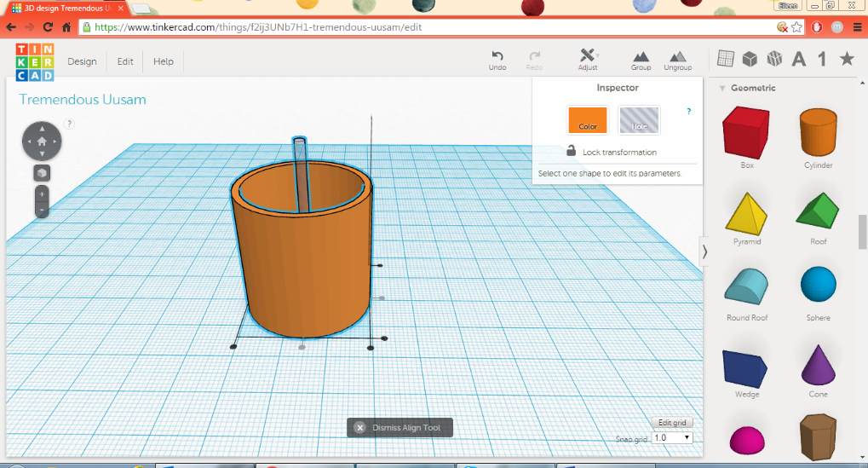Click the Tinkercad logo
The width and height of the screenshot is (868, 468).
(35, 62)
